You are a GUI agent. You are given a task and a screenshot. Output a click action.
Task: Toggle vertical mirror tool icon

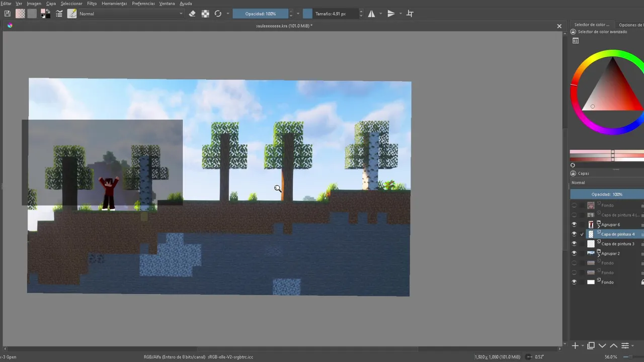391,14
